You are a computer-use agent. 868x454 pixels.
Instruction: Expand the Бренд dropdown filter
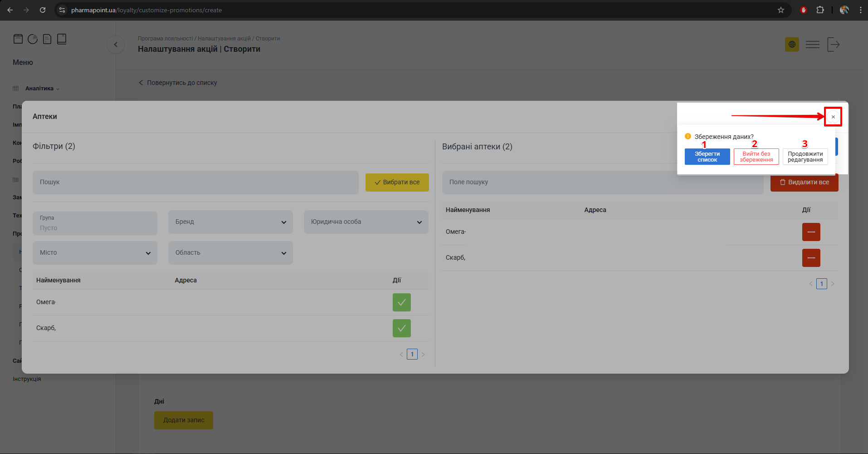[x=230, y=222]
